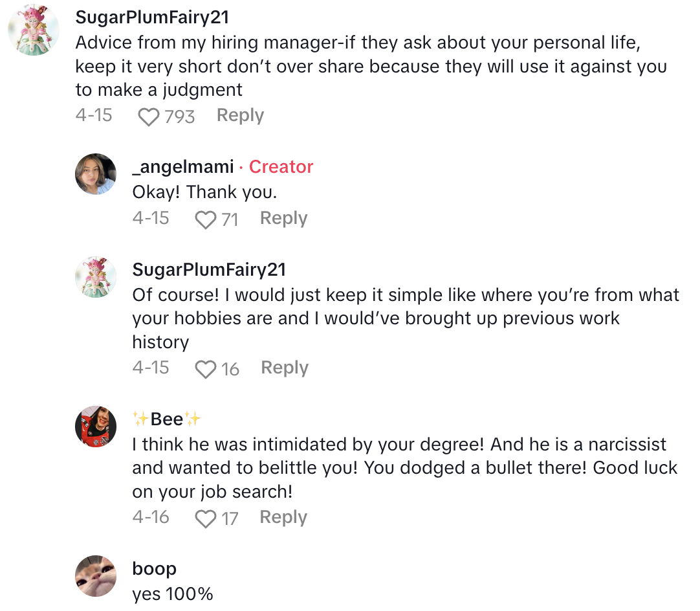
Task: Open the _angelmami username link
Action: (182, 166)
